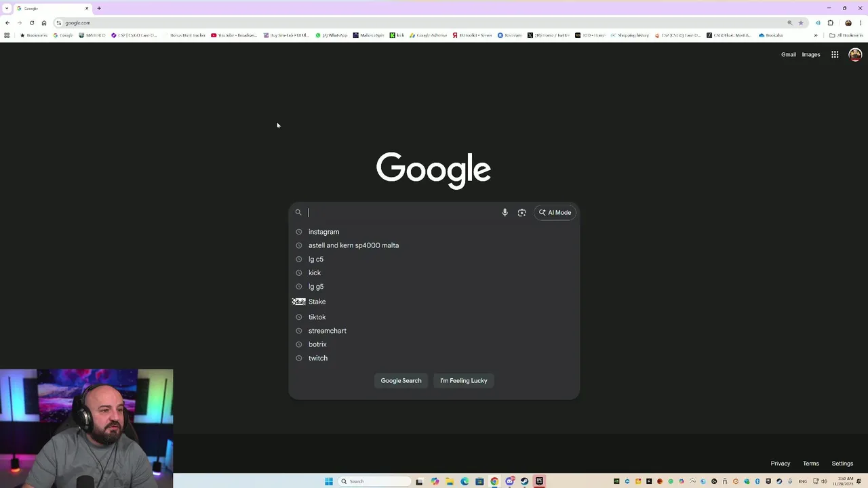Open a new tab with plus button

pos(99,8)
